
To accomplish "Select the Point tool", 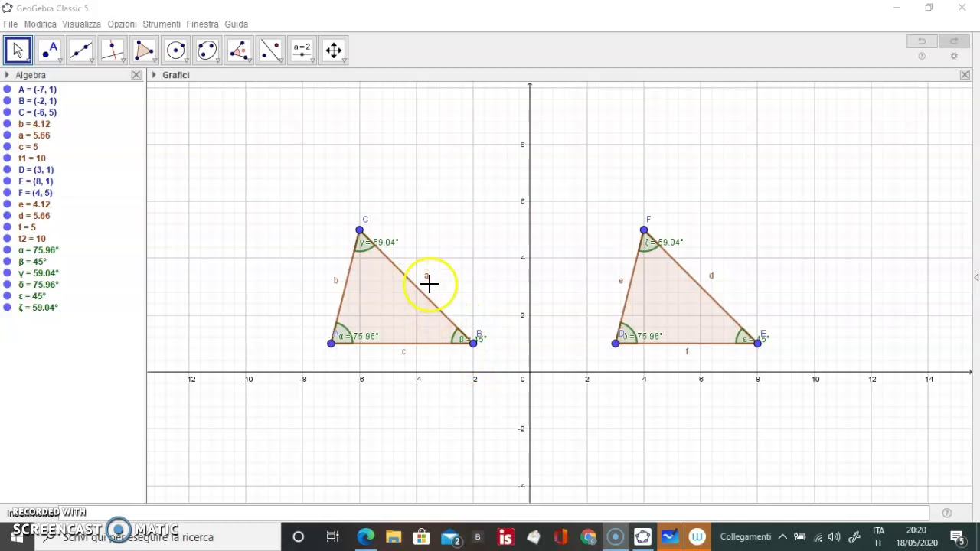I will (49, 51).
